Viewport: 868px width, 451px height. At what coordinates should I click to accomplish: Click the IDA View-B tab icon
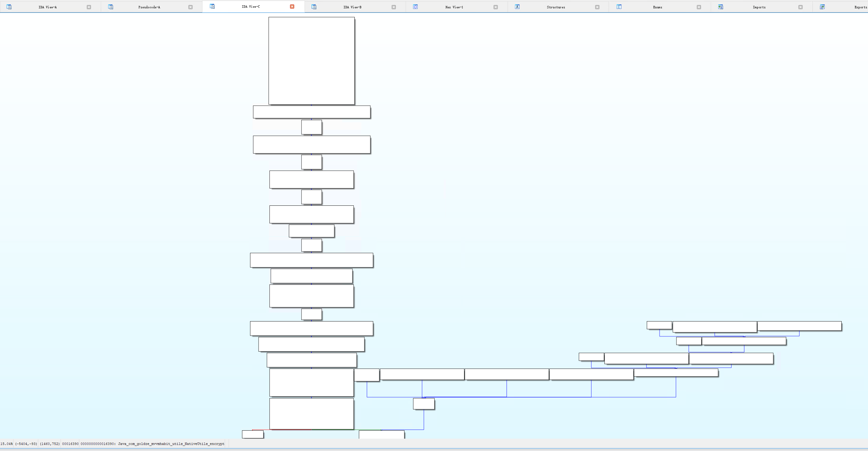[314, 7]
